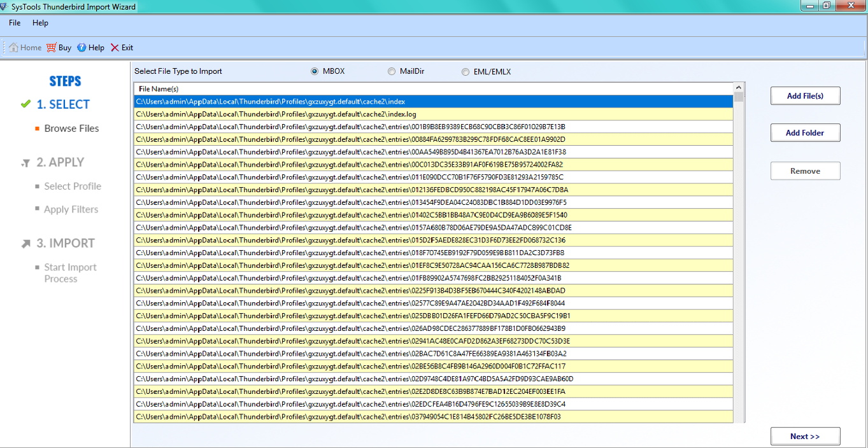Click the 3. IMPORT step heading

66,243
